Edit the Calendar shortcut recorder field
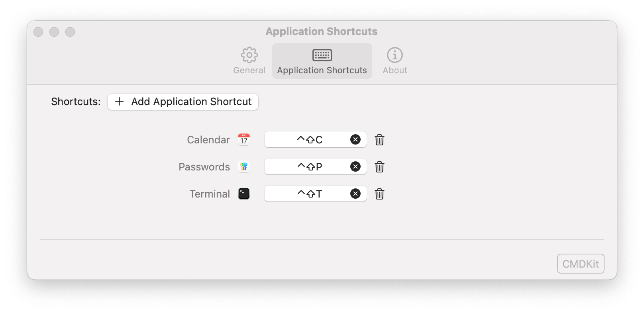644x313 pixels. 309,140
